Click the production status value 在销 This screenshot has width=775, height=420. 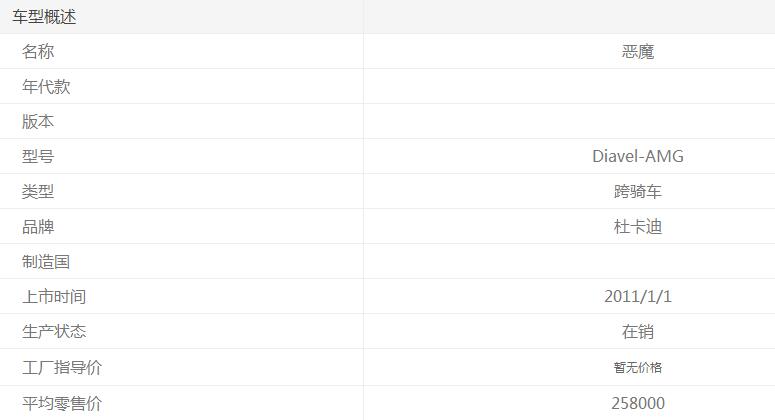click(x=638, y=332)
